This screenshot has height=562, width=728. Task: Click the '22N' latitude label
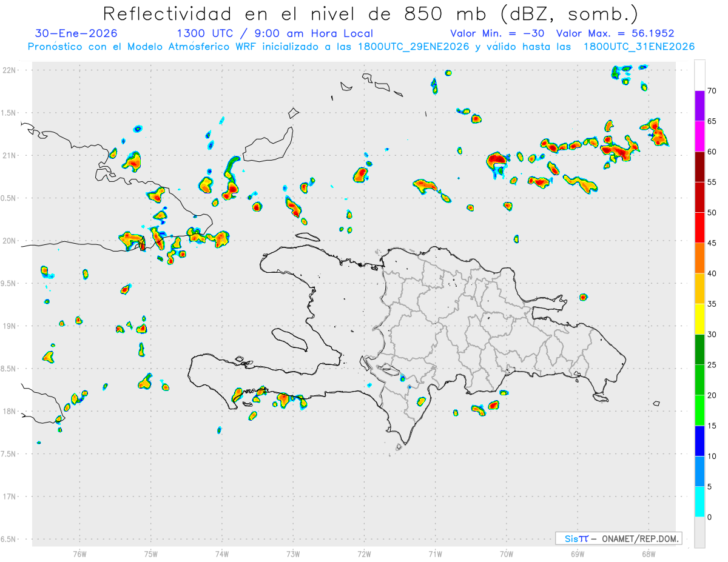(9, 70)
